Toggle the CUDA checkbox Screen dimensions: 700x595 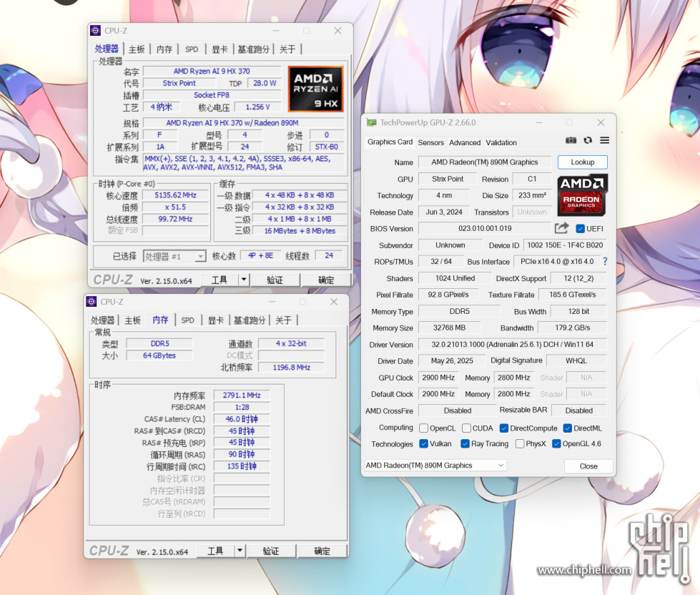pyautogui.click(x=466, y=428)
